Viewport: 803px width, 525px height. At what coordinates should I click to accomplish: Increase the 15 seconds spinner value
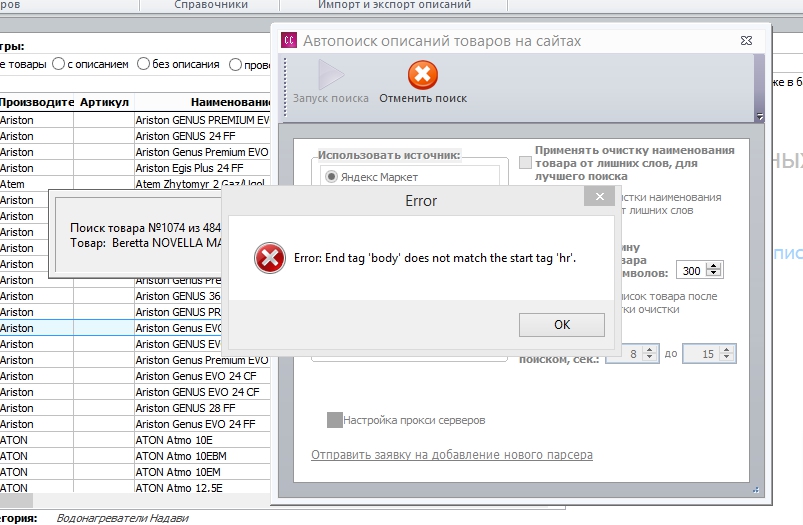coord(726,349)
